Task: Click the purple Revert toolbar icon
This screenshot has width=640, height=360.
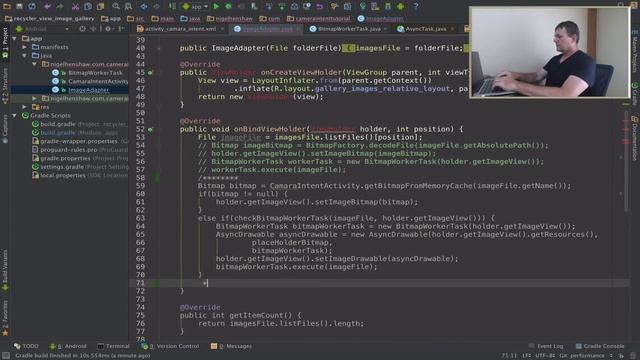Action: pyautogui.click(x=319, y=6)
